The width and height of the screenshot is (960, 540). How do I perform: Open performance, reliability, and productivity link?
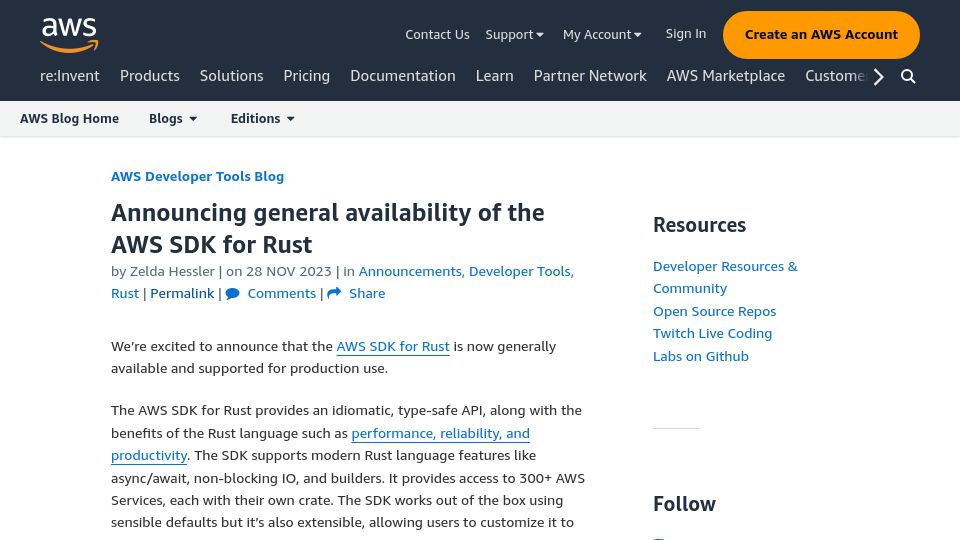pos(320,444)
